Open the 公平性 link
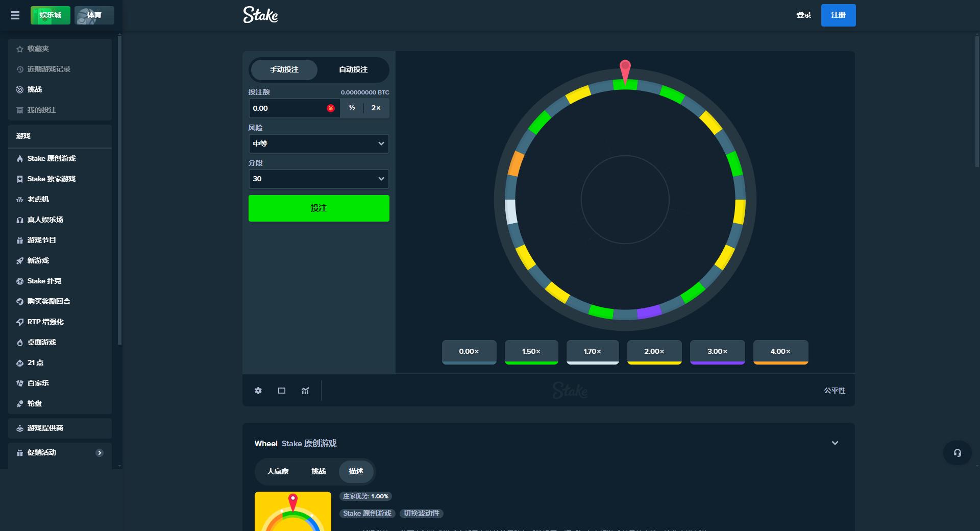Screen dimensions: 980x531 [835, 391]
